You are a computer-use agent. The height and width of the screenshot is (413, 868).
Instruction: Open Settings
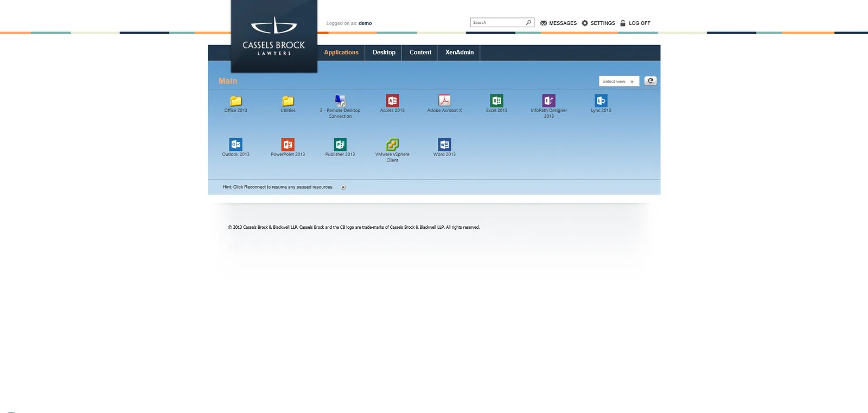pyautogui.click(x=598, y=23)
